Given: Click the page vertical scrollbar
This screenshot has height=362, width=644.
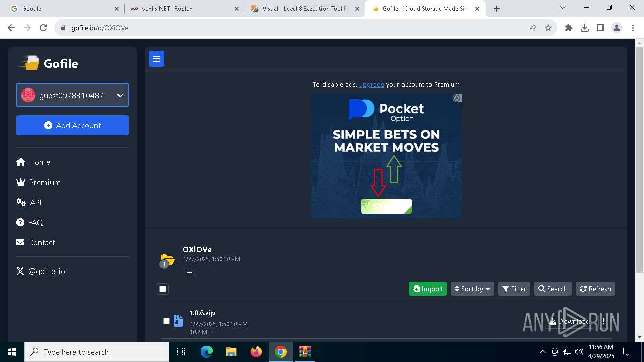Looking at the screenshot, I should (639, 161).
